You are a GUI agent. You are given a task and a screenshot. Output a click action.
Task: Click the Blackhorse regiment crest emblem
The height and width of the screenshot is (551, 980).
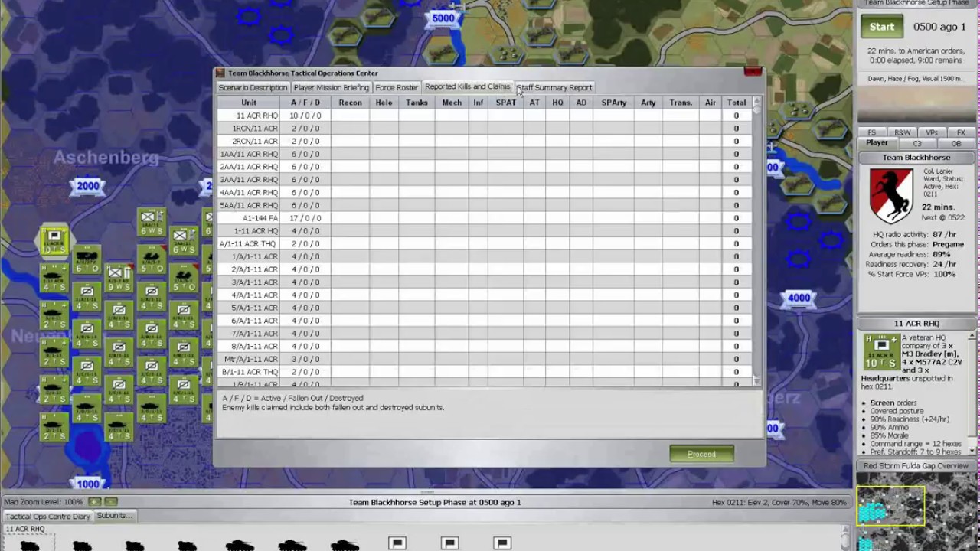point(891,195)
